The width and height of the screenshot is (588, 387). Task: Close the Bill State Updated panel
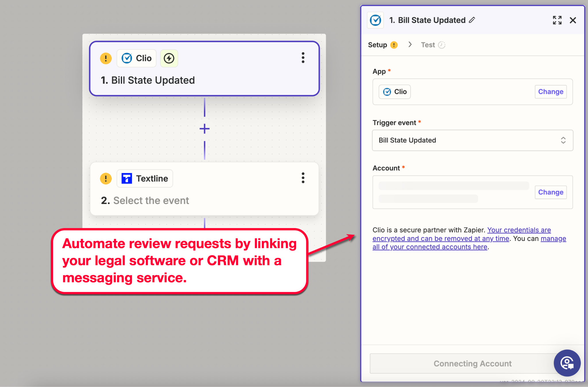click(x=573, y=20)
